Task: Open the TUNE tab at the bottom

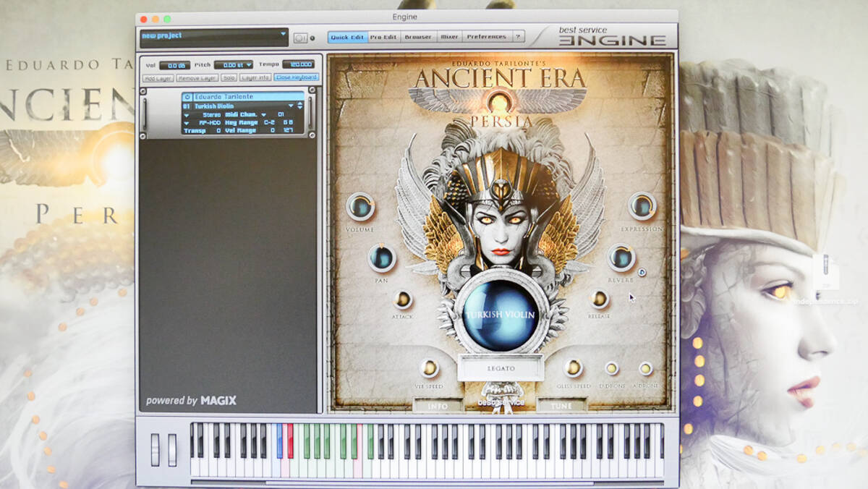Action: pyautogui.click(x=561, y=406)
